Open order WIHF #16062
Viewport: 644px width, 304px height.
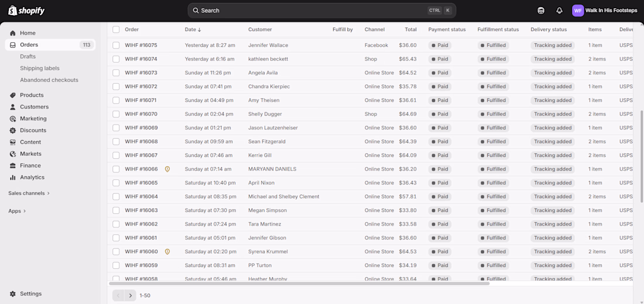(x=141, y=224)
